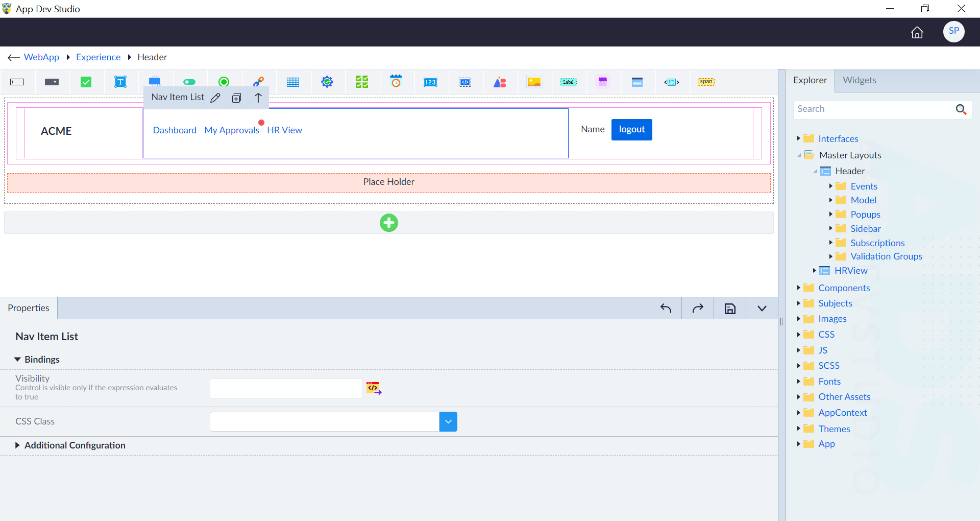Add the numeric 123 input widget
980x521 pixels.
pyautogui.click(x=430, y=82)
